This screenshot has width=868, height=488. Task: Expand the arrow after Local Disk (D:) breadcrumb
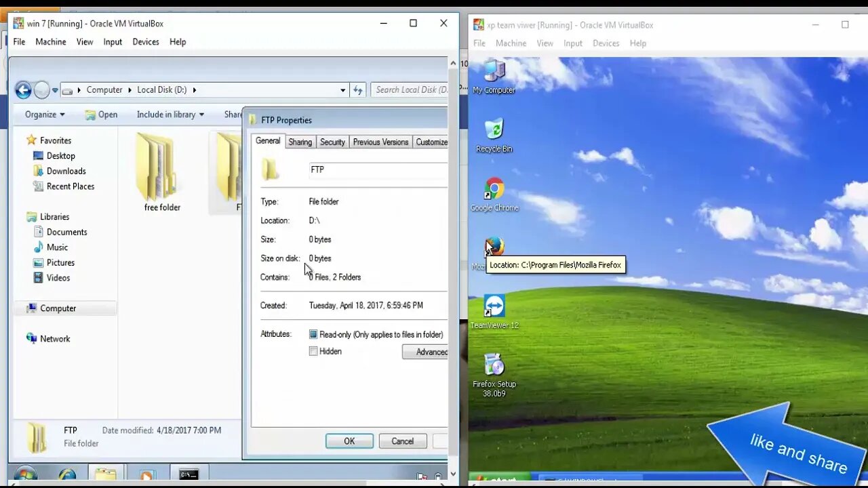coord(195,89)
